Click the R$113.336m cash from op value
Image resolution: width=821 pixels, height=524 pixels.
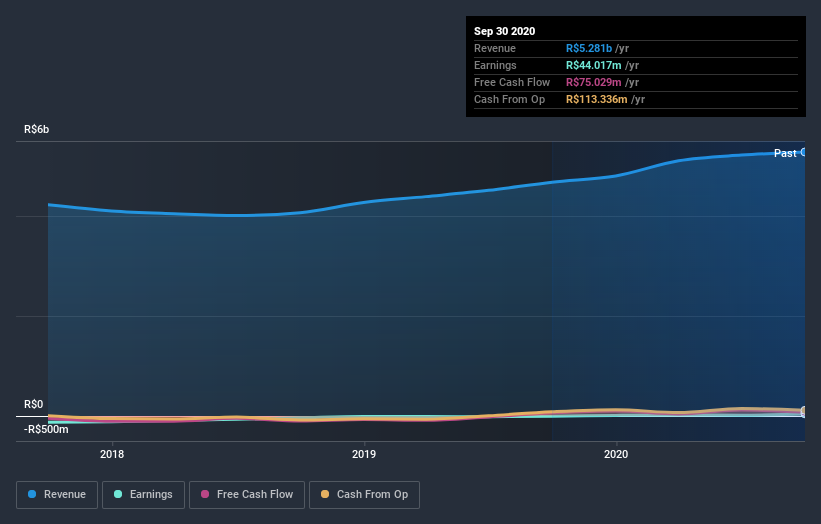pos(596,99)
